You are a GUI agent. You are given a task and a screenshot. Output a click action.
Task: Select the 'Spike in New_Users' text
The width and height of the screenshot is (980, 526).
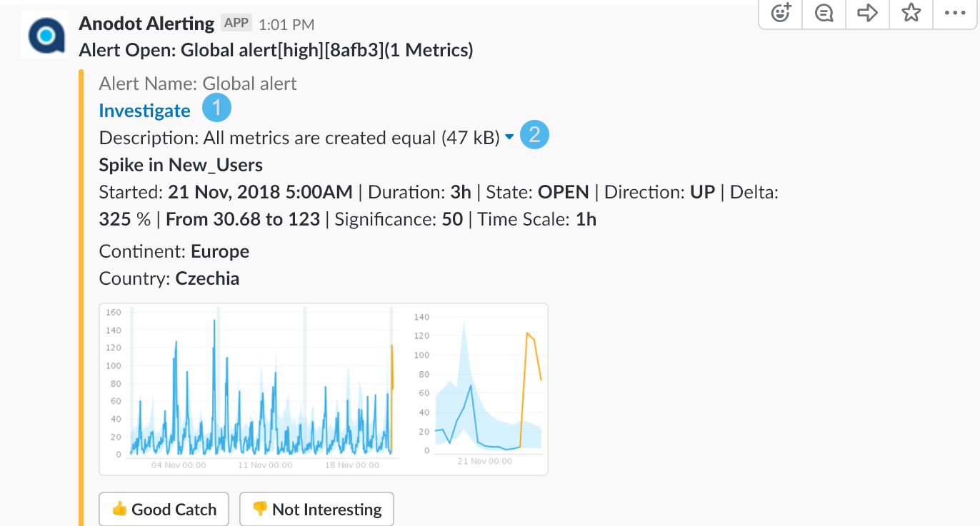coord(181,166)
